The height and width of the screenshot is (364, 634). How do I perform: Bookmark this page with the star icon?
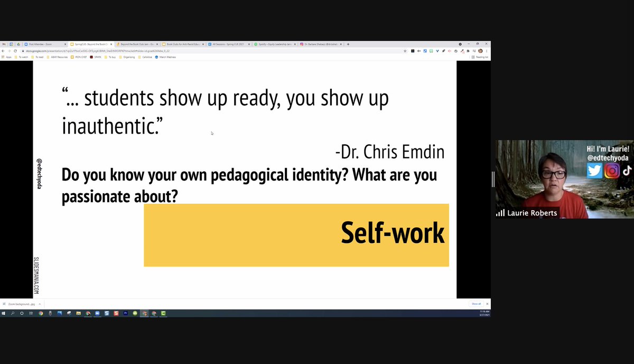[x=405, y=51]
